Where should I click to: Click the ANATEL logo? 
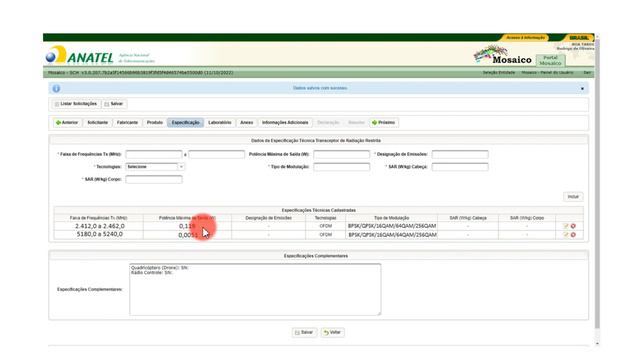click(x=80, y=56)
